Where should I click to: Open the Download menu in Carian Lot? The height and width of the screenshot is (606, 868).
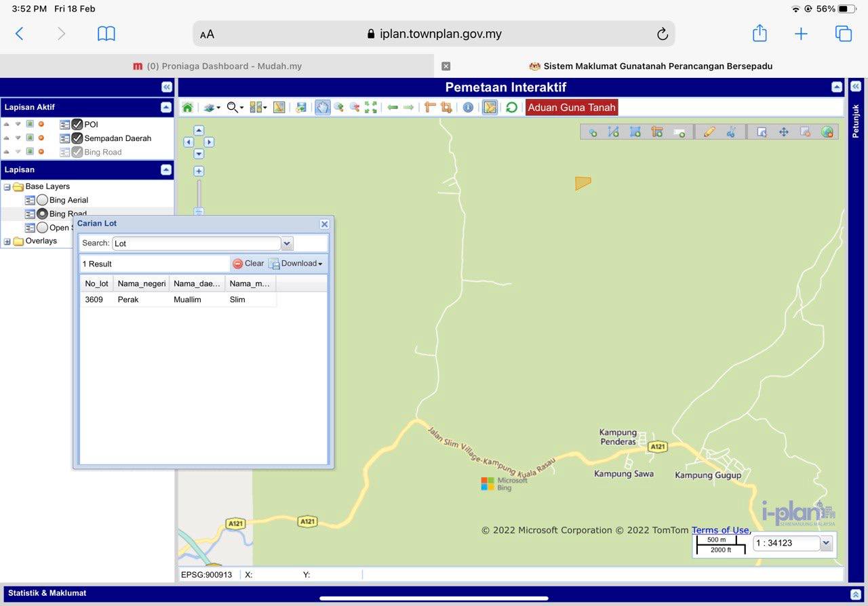[296, 264]
